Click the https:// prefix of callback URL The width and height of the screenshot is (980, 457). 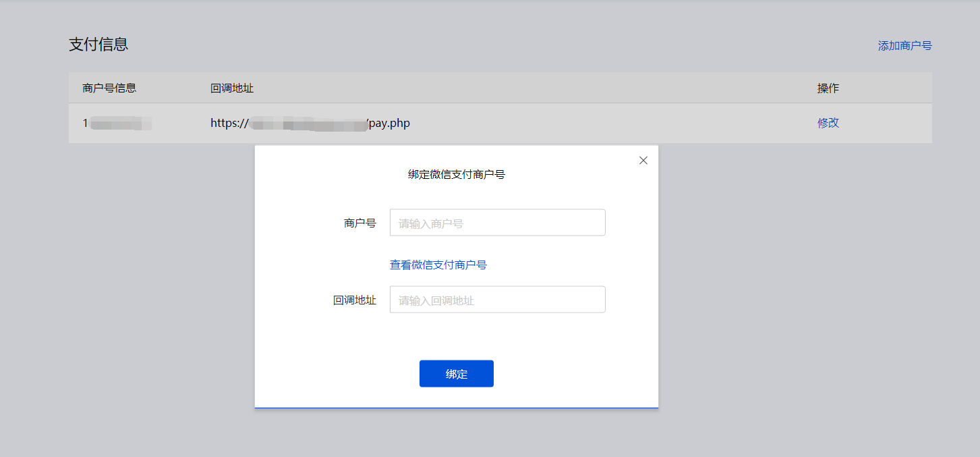[x=229, y=123]
